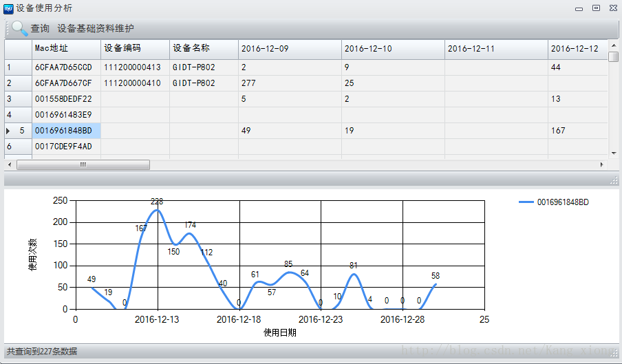Image resolution: width=622 pixels, height=364 pixels.
Task: Click chart data label 174
Action: (x=191, y=225)
